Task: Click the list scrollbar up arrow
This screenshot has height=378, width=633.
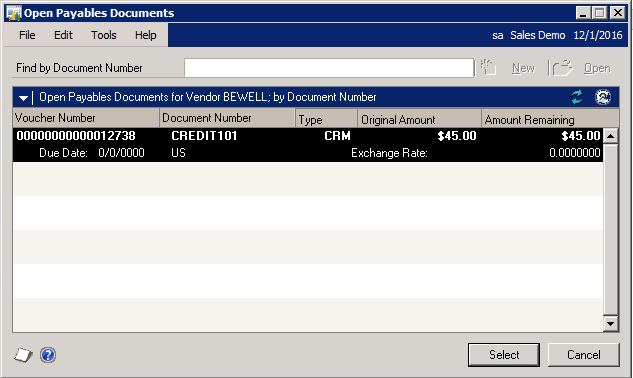Action: 610,136
